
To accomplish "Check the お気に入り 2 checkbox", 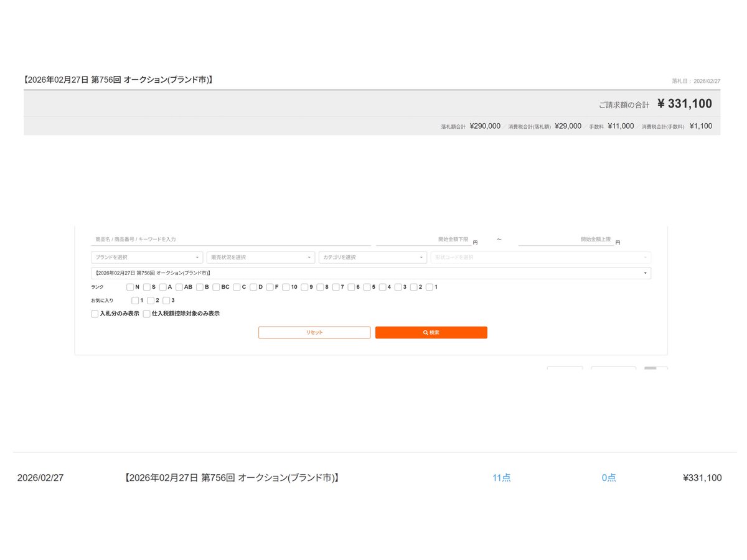I will click(151, 301).
